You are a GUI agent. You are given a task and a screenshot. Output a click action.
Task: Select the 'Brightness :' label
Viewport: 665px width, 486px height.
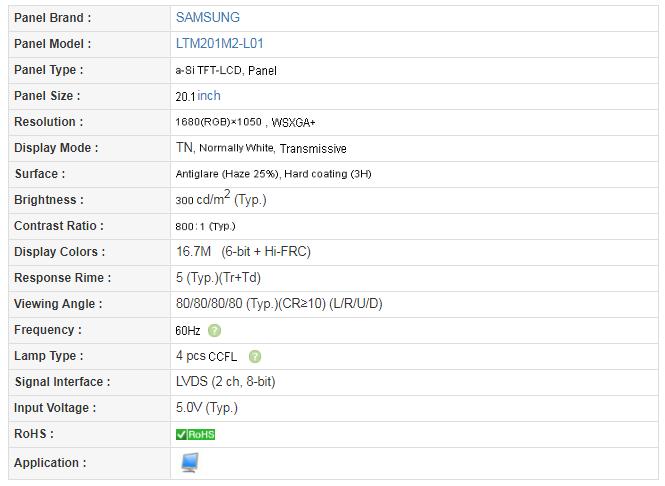click(49, 200)
